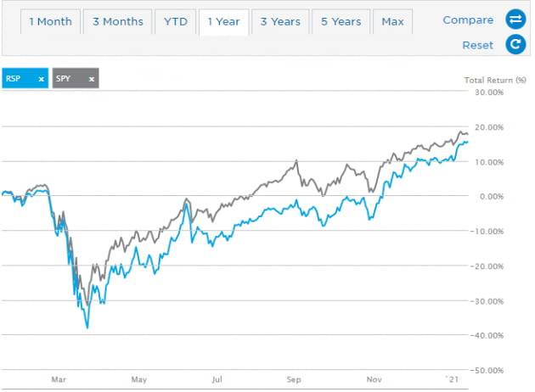Screen dimensions: 535x392
Task: Switch to the 1 Month range tab
Action: click(50, 21)
